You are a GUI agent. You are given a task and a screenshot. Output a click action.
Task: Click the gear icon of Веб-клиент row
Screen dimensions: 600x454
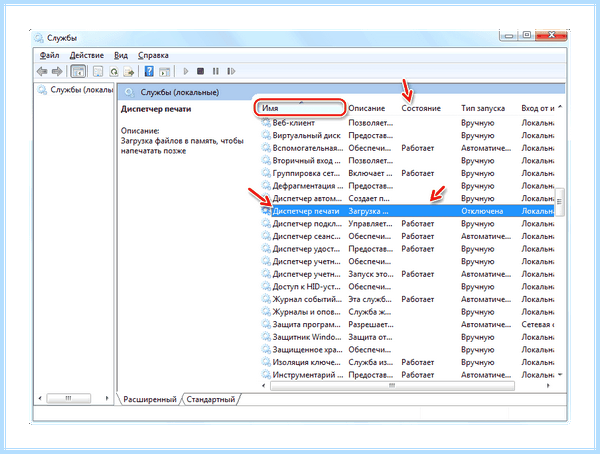click(x=266, y=123)
